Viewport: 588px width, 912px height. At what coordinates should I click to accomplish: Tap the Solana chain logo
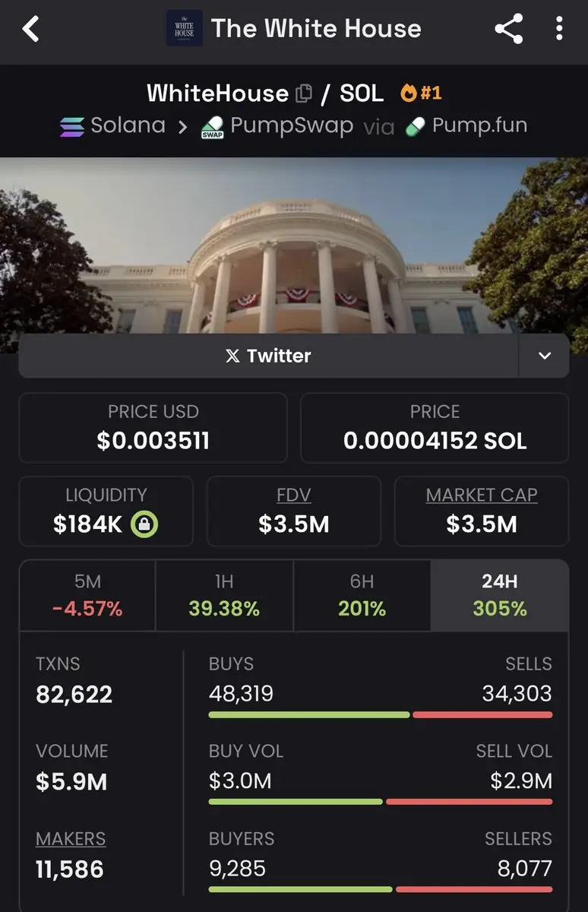pyautogui.click(x=72, y=126)
